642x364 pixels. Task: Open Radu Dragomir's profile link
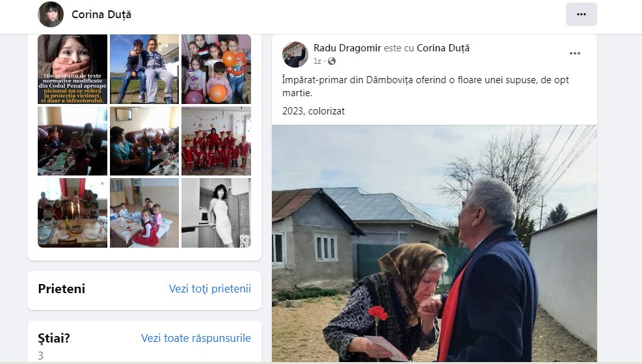(347, 48)
